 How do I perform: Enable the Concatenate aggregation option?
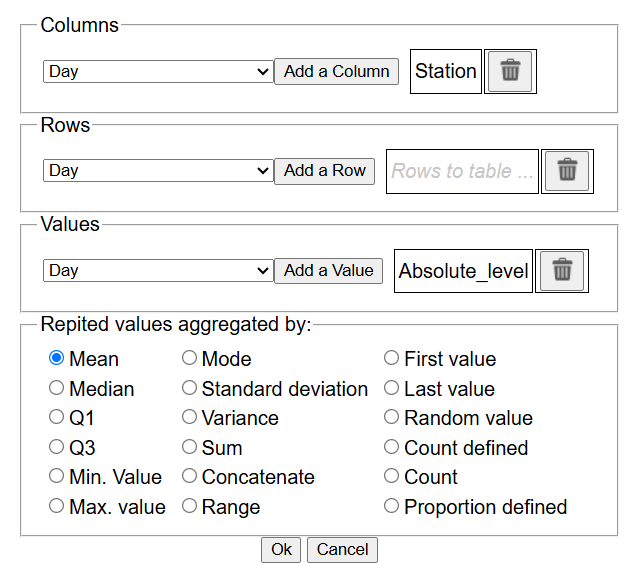point(190,477)
